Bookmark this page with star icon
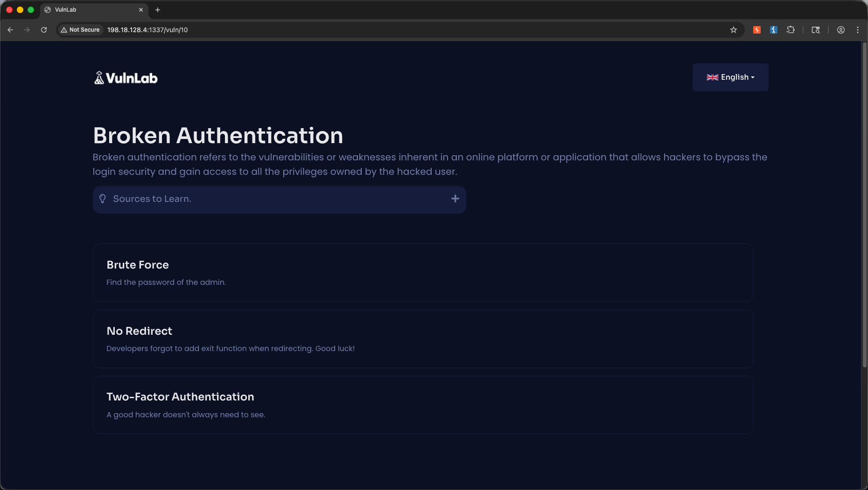 coord(734,30)
